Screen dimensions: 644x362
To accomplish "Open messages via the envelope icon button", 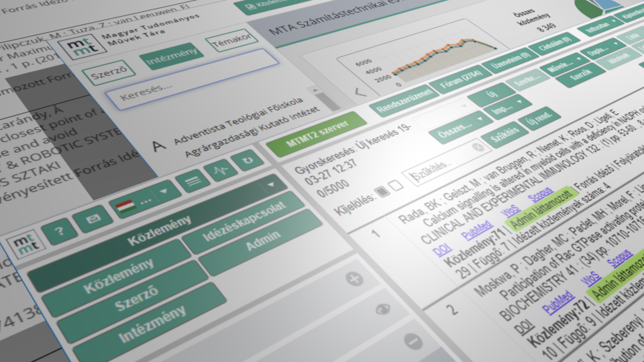I will (93, 219).
